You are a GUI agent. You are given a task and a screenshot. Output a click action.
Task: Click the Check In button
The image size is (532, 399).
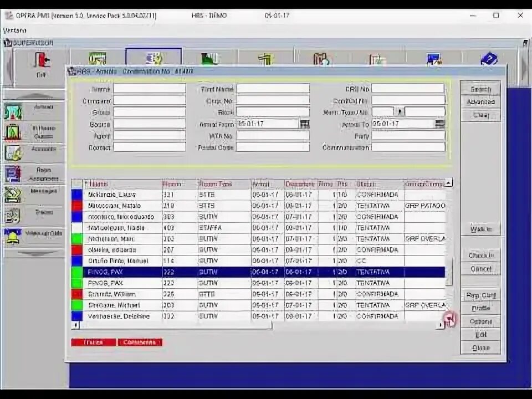[x=480, y=255]
